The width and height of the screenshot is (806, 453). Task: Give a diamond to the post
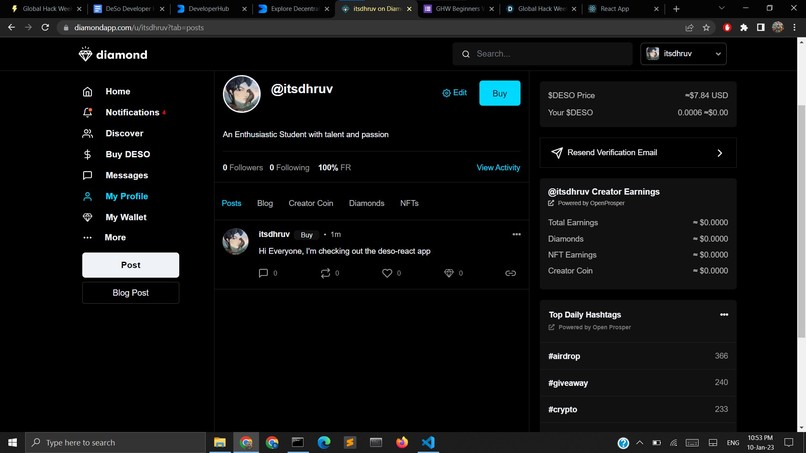[449, 273]
